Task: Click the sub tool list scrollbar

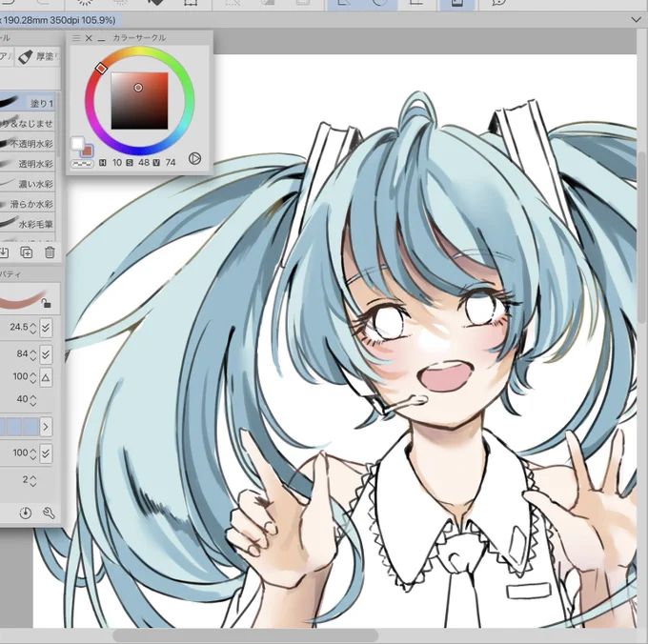Action: pyautogui.click(x=58, y=123)
